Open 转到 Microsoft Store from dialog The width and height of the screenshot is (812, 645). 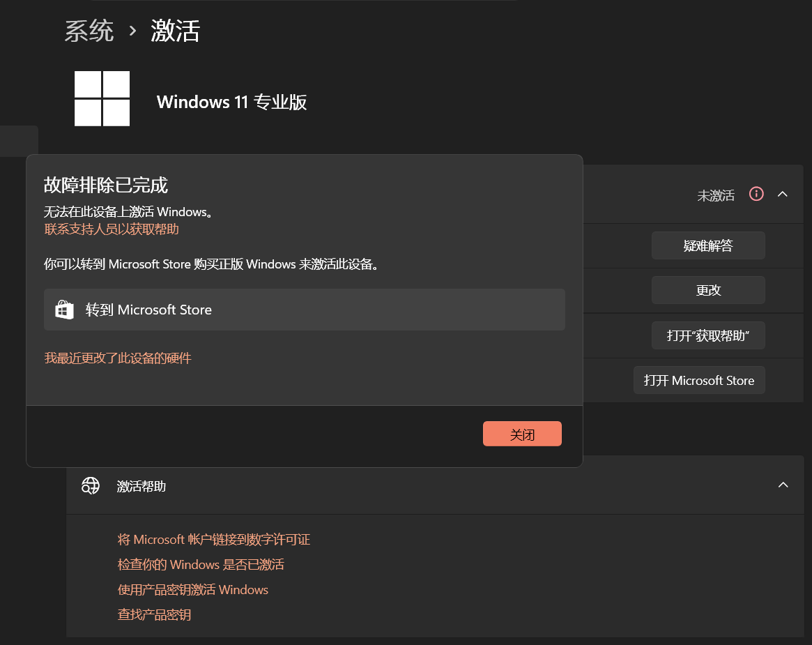[305, 310]
